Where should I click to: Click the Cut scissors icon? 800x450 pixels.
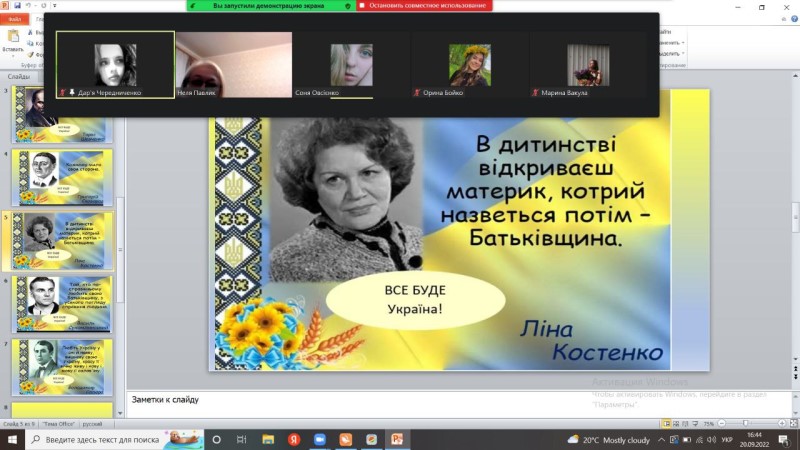31,32
